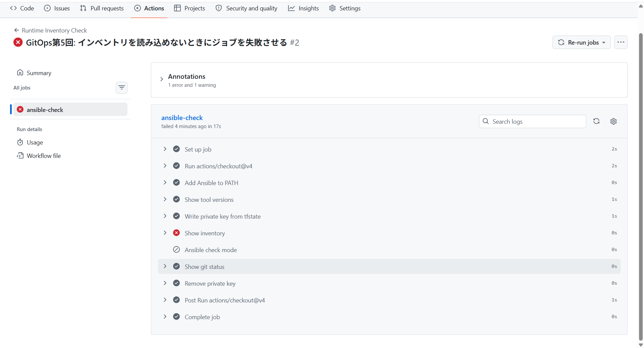Click the ansible-check job title link
This screenshot has width=644, height=348.
point(182,118)
